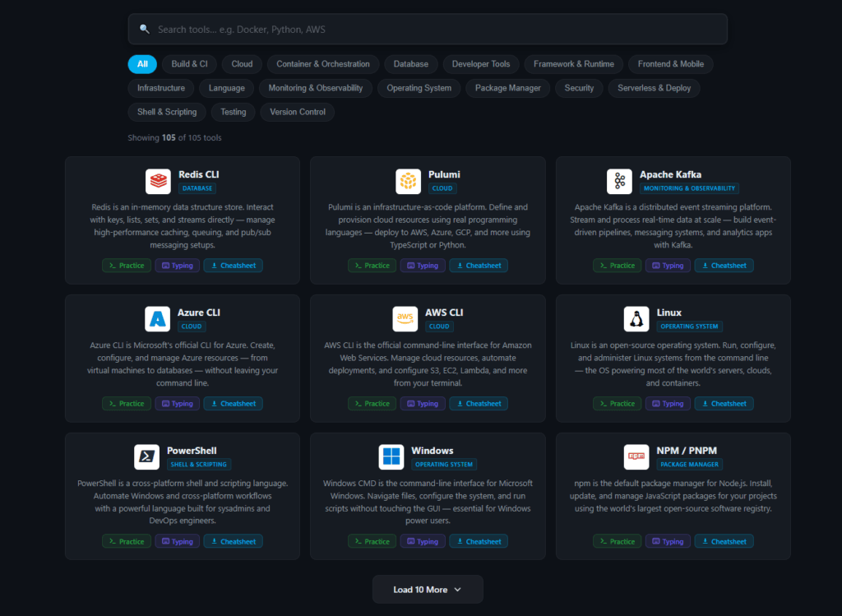The height and width of the screenshot is (616, 842).
Task: Click the Apache Kafka logo icon
Action: [x=619, y=181]
